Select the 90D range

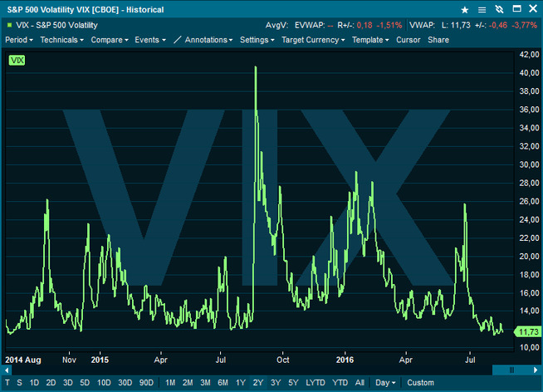146,383
